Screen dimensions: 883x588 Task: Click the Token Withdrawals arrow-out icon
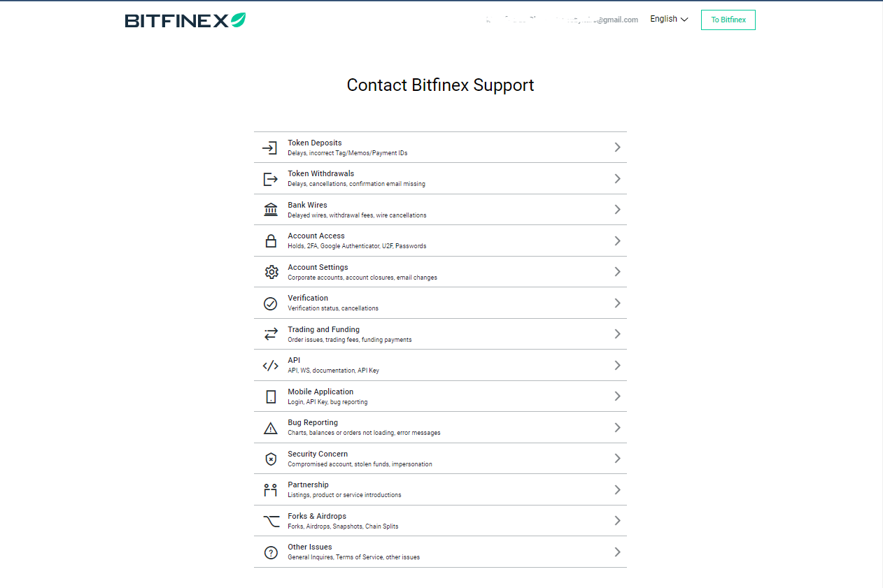tap(270, 179)
